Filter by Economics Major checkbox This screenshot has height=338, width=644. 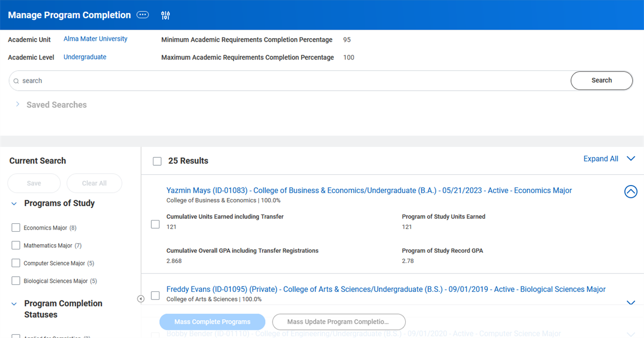16,227
